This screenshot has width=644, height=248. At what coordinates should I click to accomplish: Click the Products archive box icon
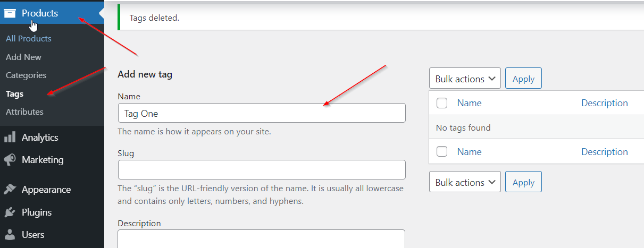tap(10, 13)
